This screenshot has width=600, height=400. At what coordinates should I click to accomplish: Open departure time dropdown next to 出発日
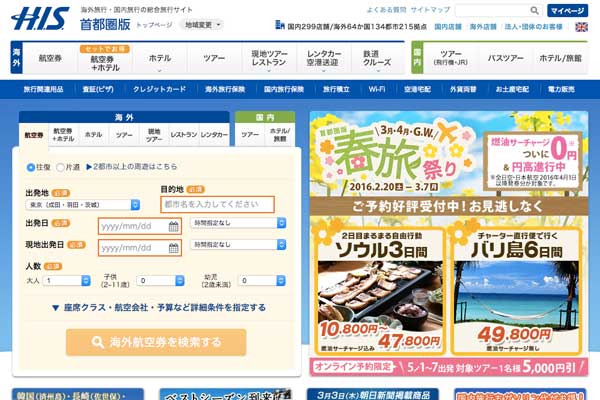[238, 223]
